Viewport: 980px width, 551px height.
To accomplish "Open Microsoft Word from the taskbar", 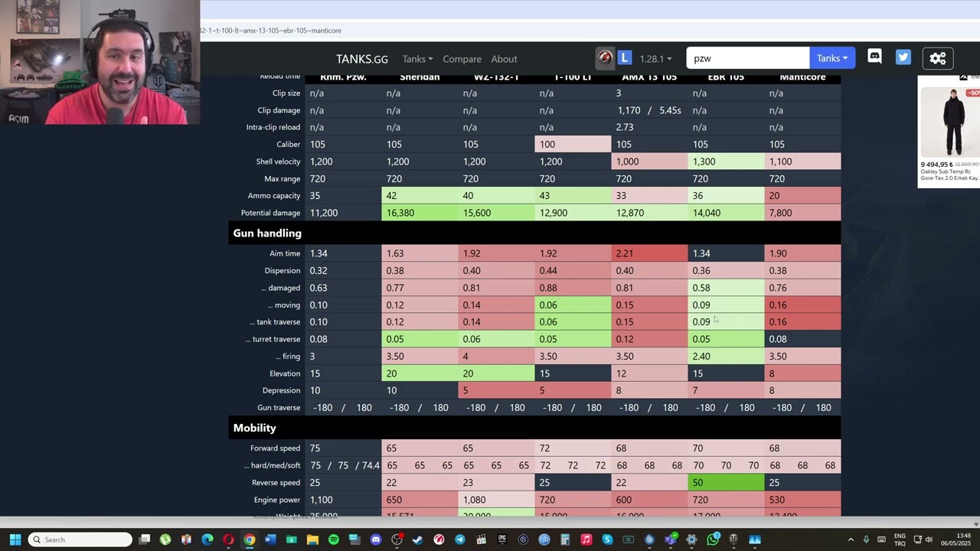I will [269, 540].
